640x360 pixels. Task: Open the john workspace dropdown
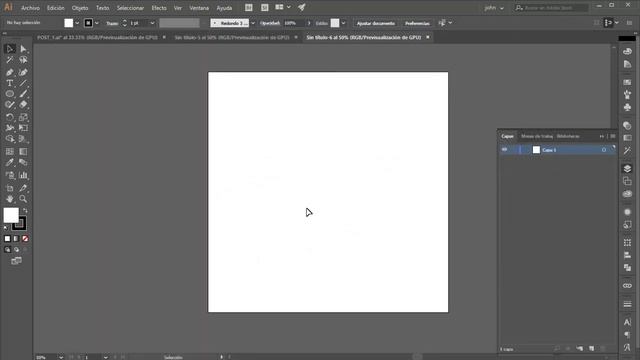click(494, 8)
